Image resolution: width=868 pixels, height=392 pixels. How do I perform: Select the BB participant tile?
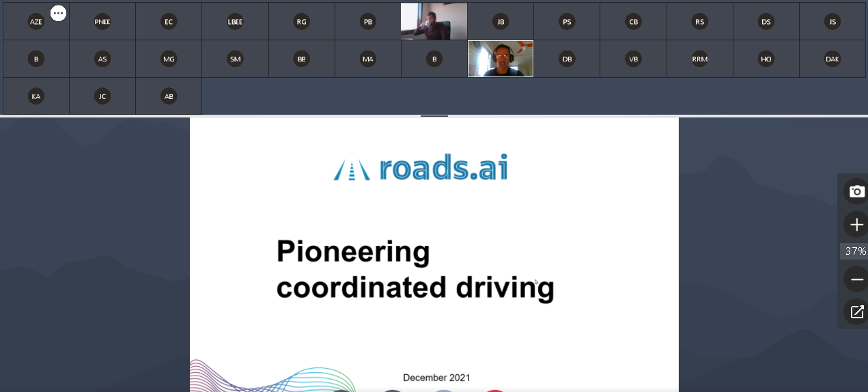(301, 59)
